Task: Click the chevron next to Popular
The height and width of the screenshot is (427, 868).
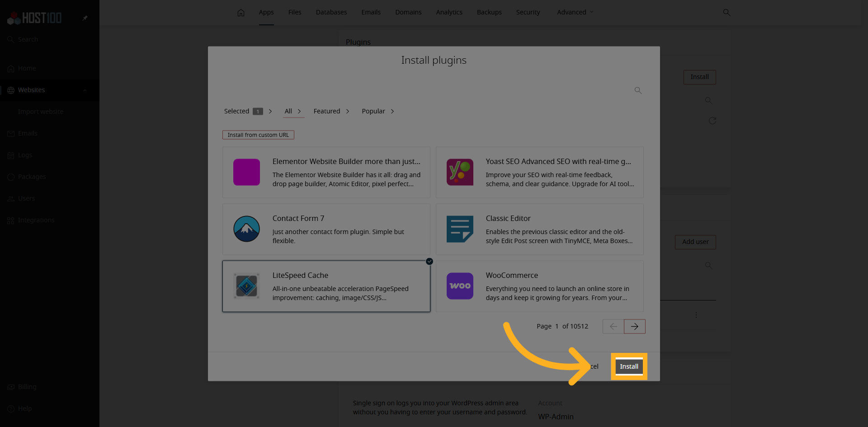Action: click(x=392, y=111)
